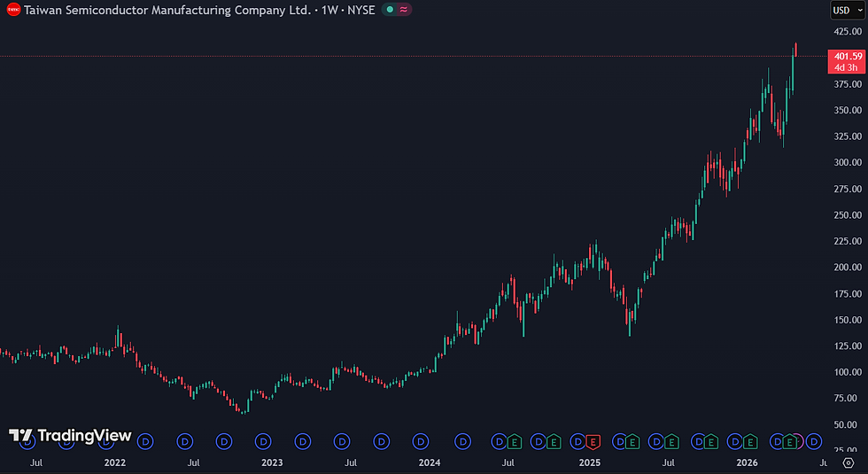Open chart settings gear at axis corner
Viewport: 868px width, 474px height.
pyautogui.click(x=849, y=462)
